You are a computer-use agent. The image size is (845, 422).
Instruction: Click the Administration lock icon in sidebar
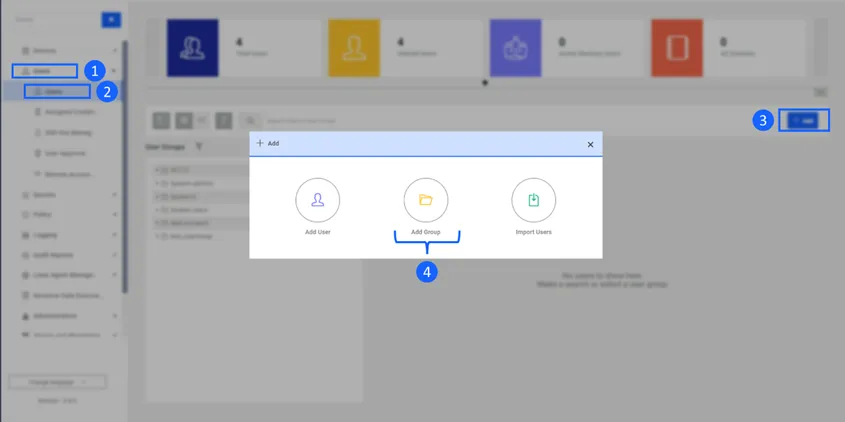click(x=25, y=316)
